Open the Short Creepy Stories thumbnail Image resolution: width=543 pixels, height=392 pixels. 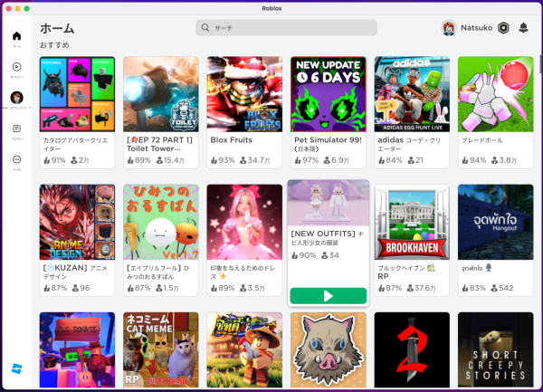tap(496, 349)
